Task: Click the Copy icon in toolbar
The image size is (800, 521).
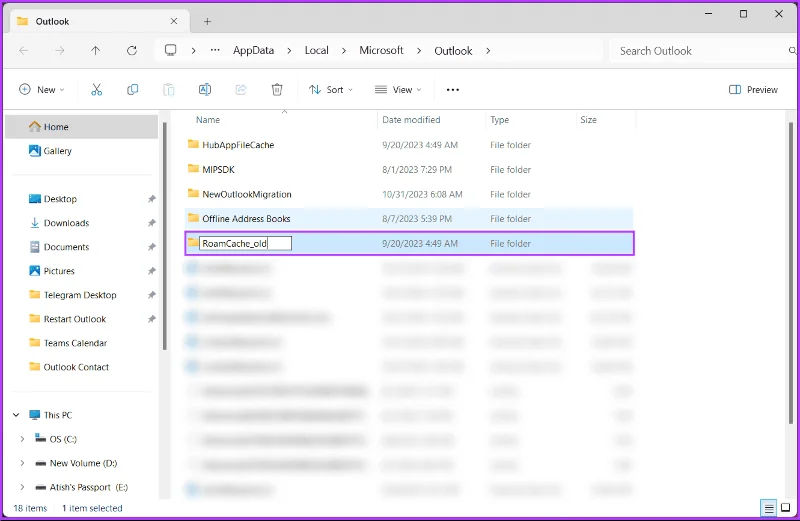Action: (133, 90)
